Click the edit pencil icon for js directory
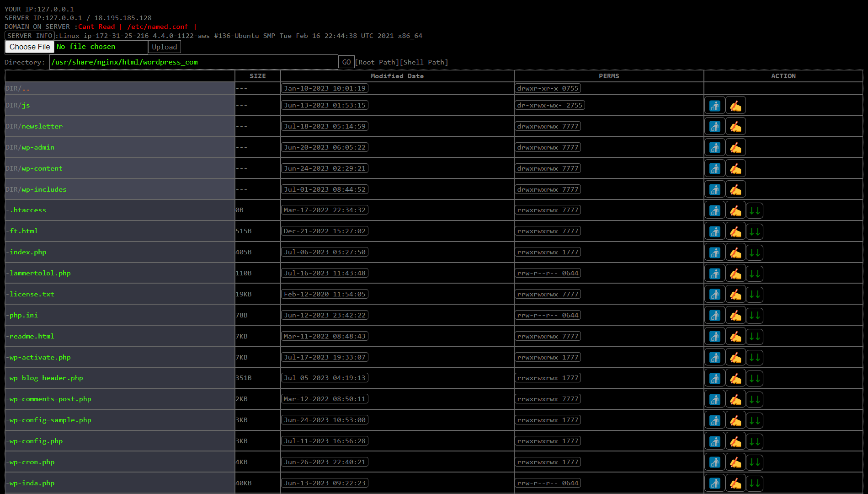The image size is (868, 494). (x=735, y=106)
